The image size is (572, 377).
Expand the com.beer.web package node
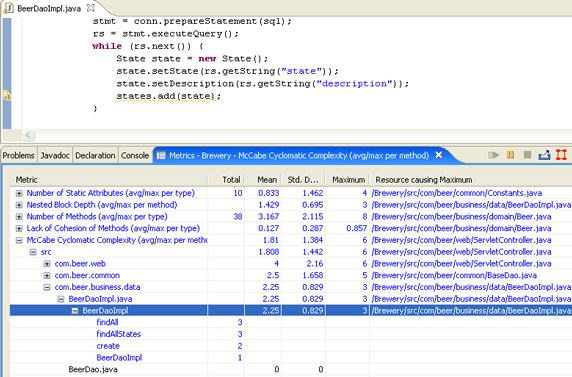47,264
